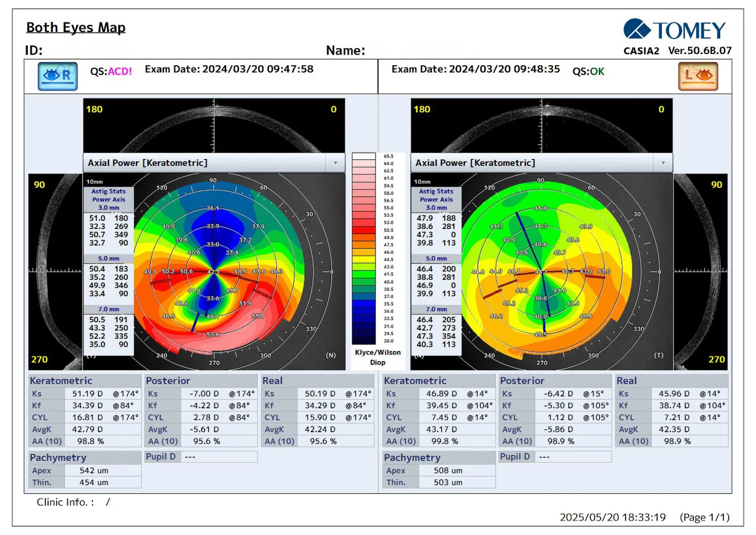
Task: Click left eye Posterior section header
Action: point(555,381)
